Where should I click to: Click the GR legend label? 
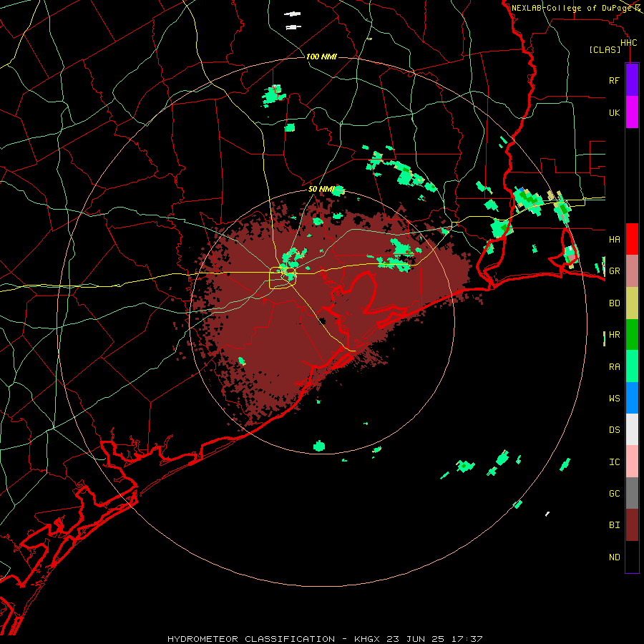(x=614, y=271)
